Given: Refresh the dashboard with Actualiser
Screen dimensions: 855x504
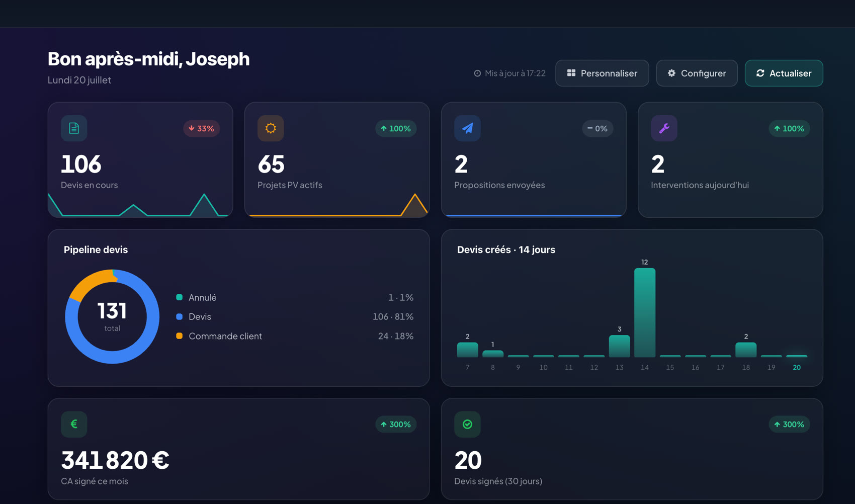Looking at the screenshot, I should [x=784, y=73].
